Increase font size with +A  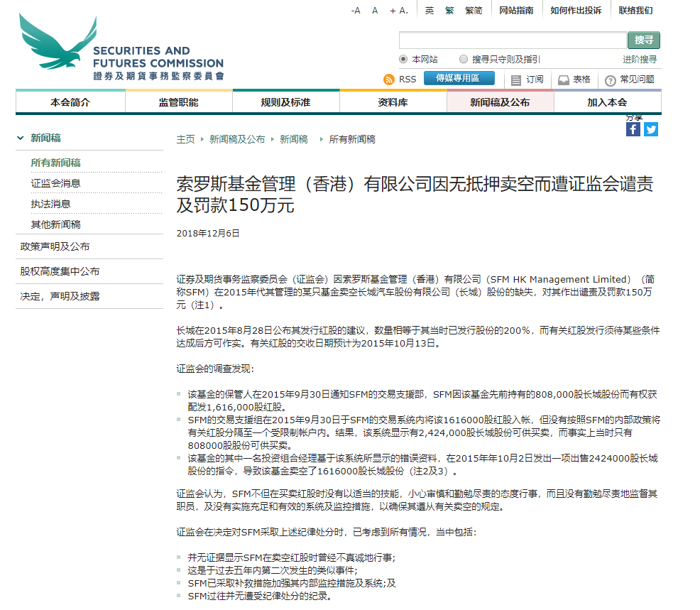coord(398,11)
